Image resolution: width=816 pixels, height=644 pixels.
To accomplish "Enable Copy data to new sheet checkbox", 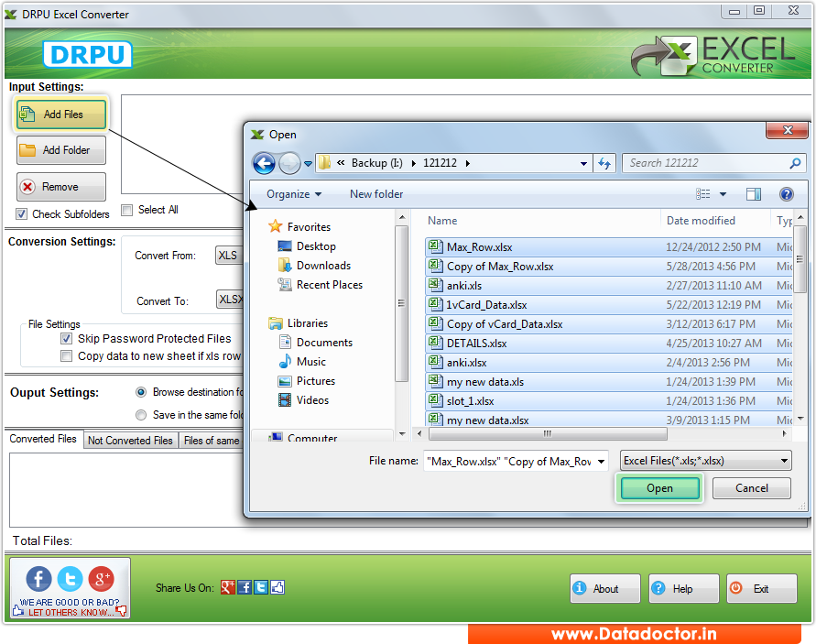I will (67, 356).
